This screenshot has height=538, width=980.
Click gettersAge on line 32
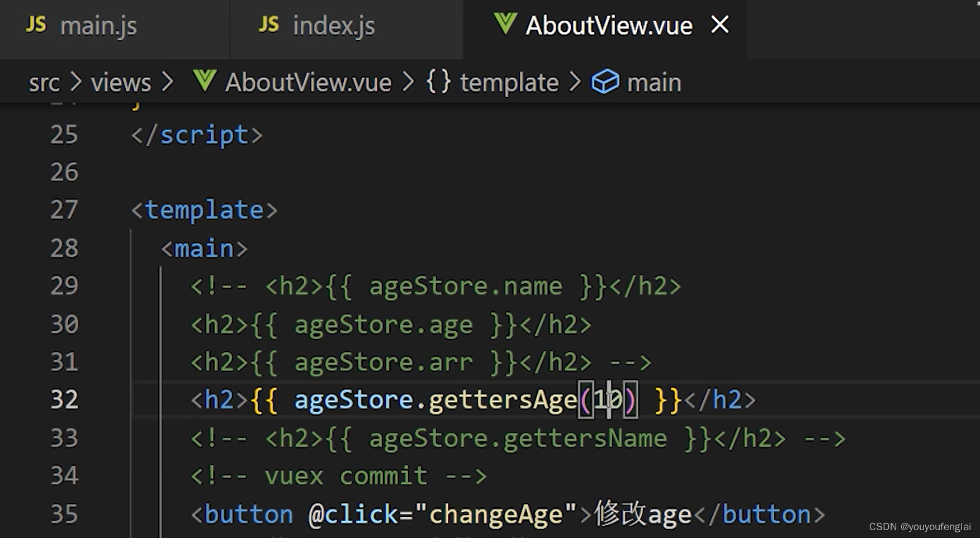[x=503, y=401]
